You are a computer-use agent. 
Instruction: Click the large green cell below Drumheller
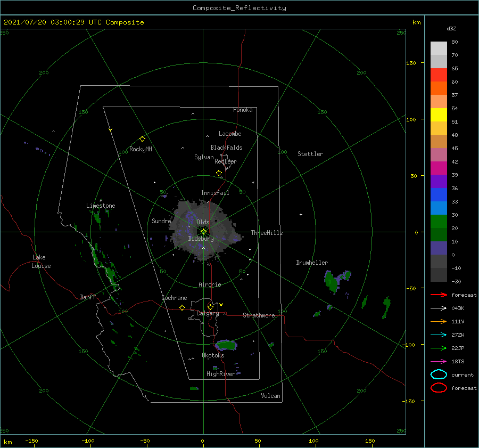point(331,282)
